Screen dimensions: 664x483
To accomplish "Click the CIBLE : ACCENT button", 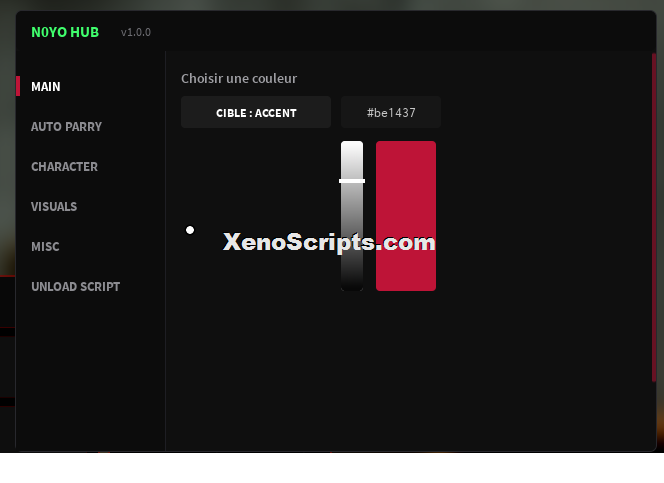I will coord(256,113).
